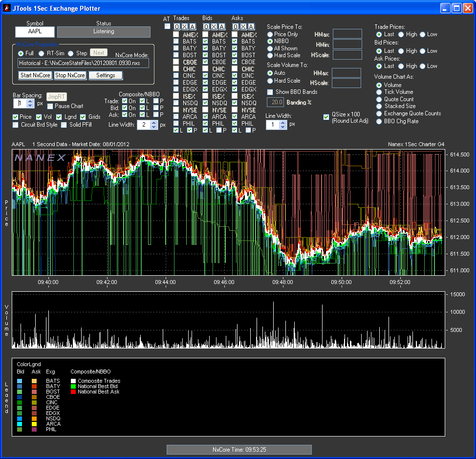This screenshot has width=476, height=459.
Task: Click the Bids 'A' button
Action: (x=222, y=27)
